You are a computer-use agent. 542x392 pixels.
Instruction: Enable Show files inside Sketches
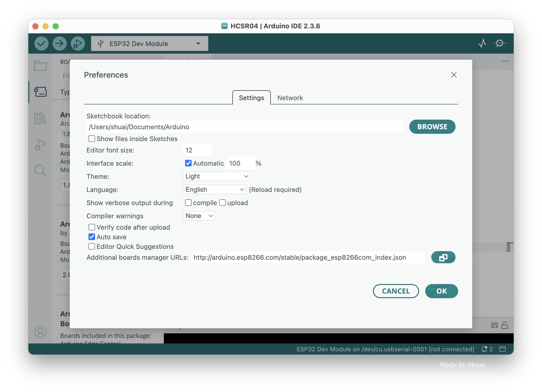[92, 139]
